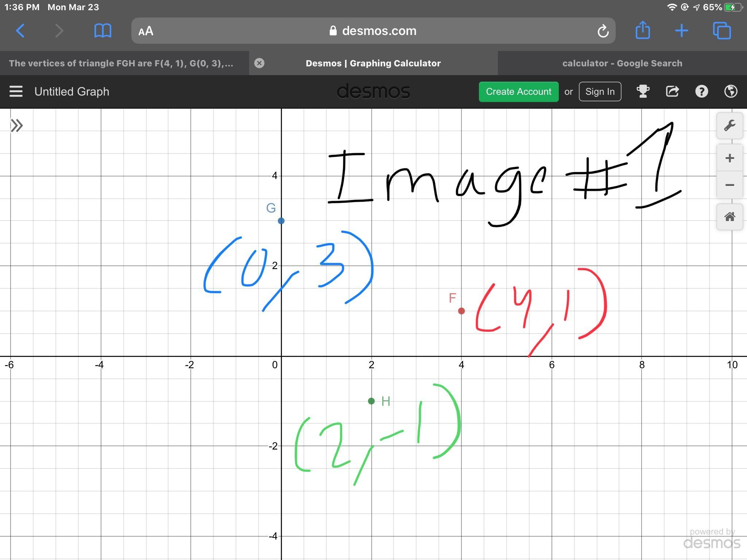Close the Desmos Graphing Calculator tab
Image resolution: width=747 pixels, height=560 pixels.
pyautogui.click(x=259, y=63)
